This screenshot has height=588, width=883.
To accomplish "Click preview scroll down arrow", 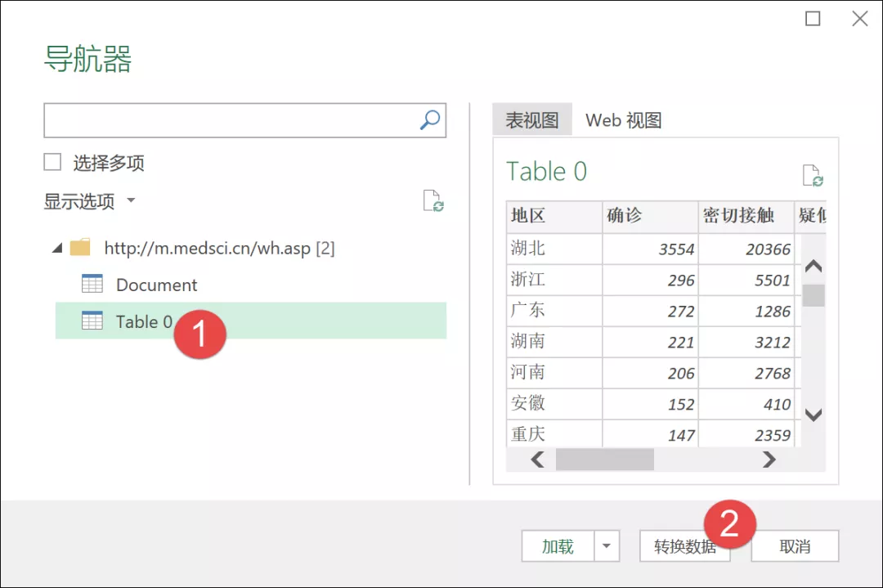I will (814, 415).
